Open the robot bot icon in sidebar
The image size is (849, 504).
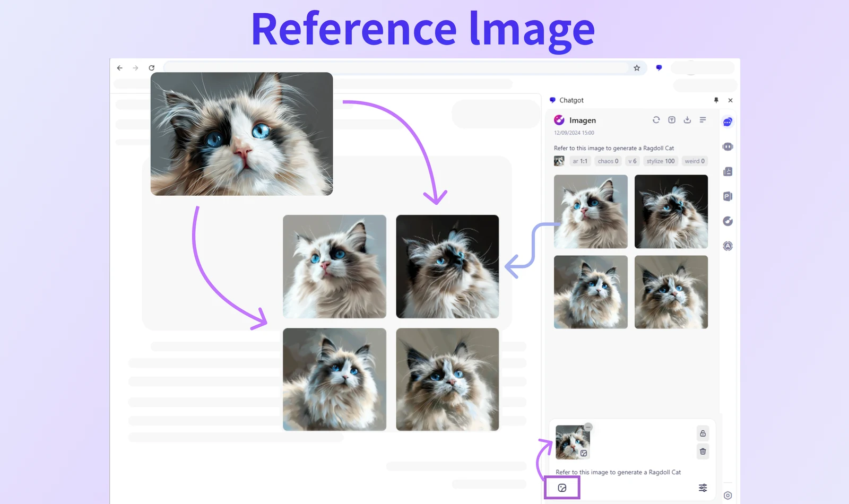tap(727, 146)
